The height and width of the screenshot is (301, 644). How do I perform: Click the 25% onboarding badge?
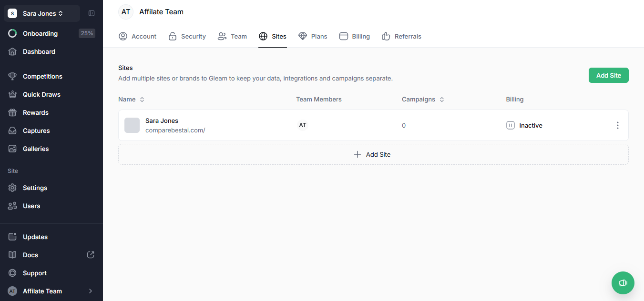point(87,33)
